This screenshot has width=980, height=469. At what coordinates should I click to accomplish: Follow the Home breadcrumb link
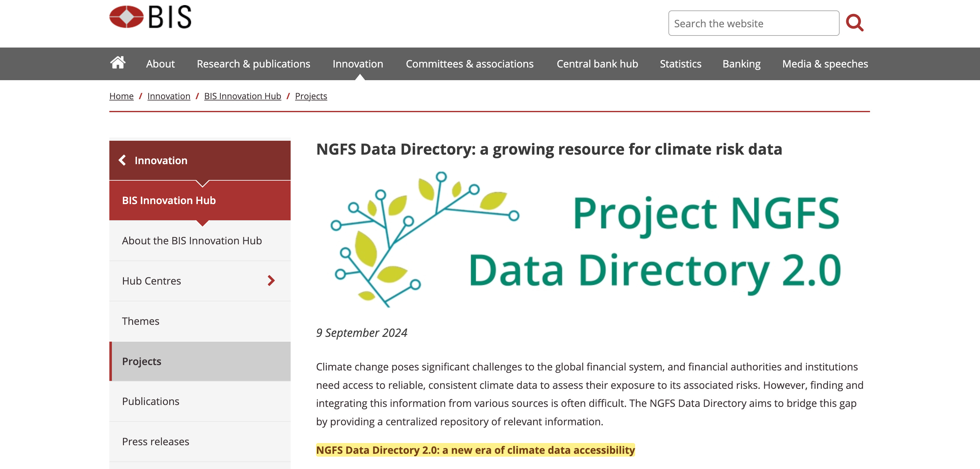click(121, 96)
